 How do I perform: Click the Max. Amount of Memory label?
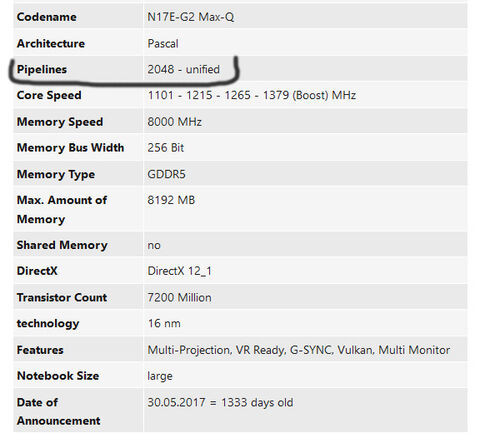point(62,210)
